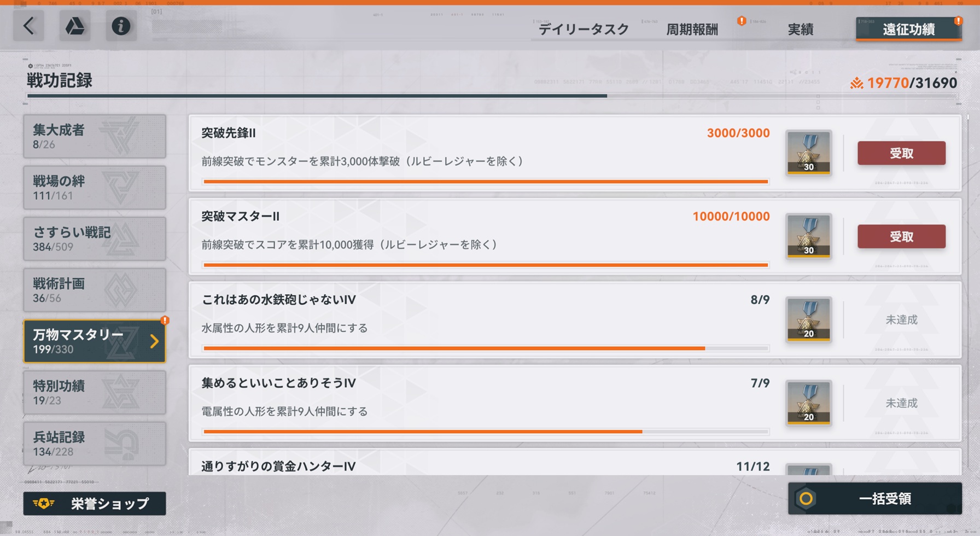Screen dimensions: 980x536
Task: Claim reward for 突破先鋒II with 受取
Action: (901, 153)
